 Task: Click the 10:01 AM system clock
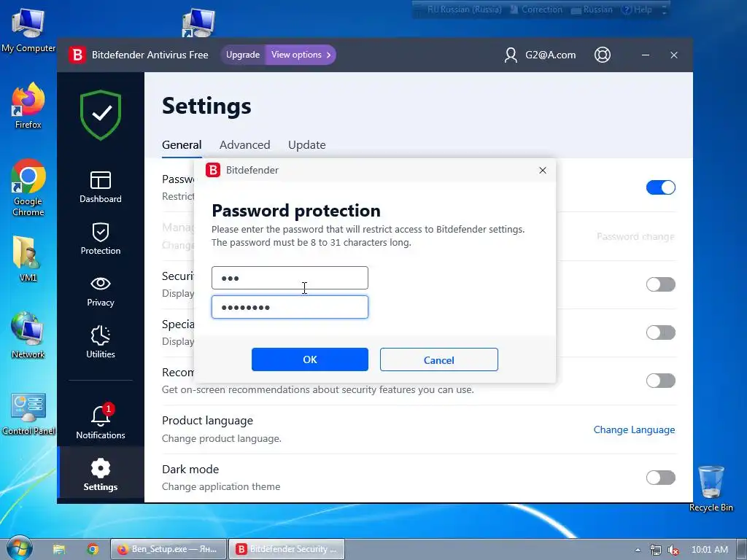tap(709, 550)
